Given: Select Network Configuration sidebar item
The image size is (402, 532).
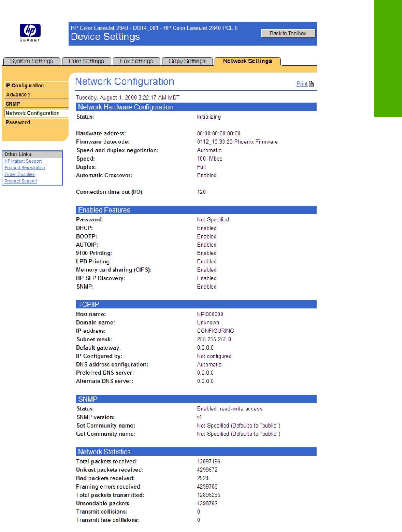Looking at the screenshot, I should [x=35, y=113].
